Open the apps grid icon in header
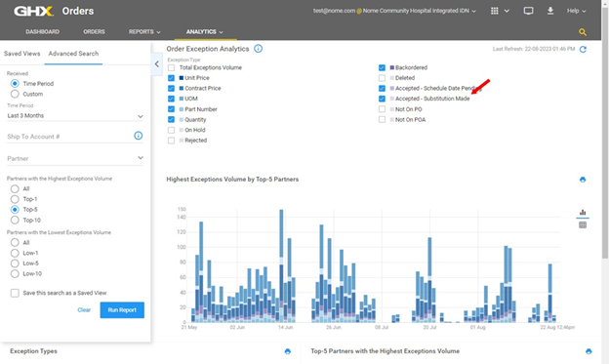This screenshot has height=364, width=609. click(x=495, y=11)
